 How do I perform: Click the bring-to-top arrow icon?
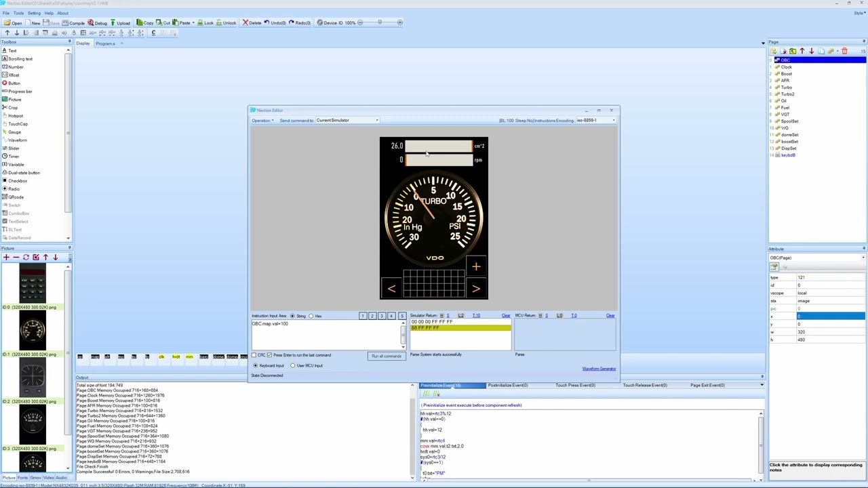[7, 33]
